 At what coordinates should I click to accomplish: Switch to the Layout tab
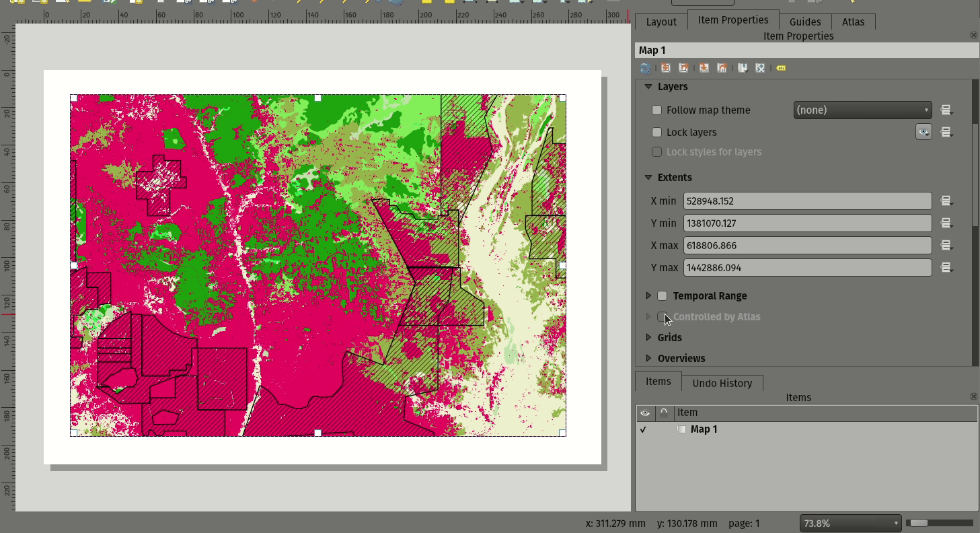[x=661, y=22]
